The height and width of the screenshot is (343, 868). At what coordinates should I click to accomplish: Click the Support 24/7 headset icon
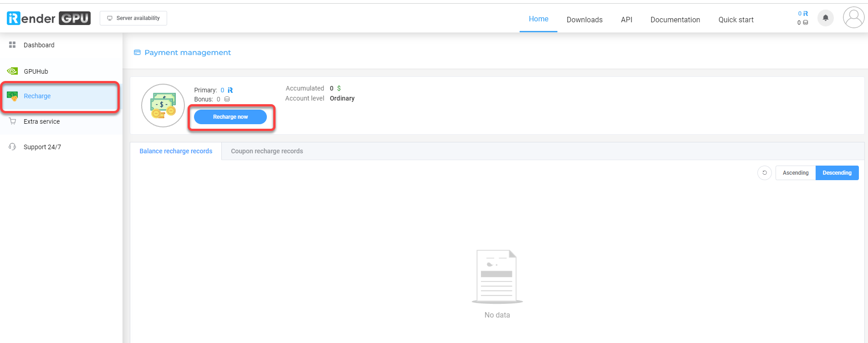pyautogui.click(x=12, y=147)
